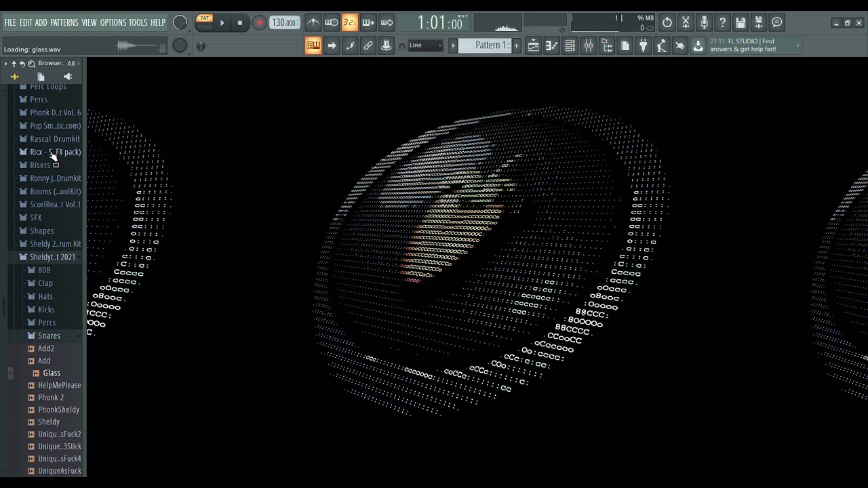Image resolution: width=868 pixels, height=488 pixels.
Task: Click the tempo tapper icon
Action: [x=662, y=45]
